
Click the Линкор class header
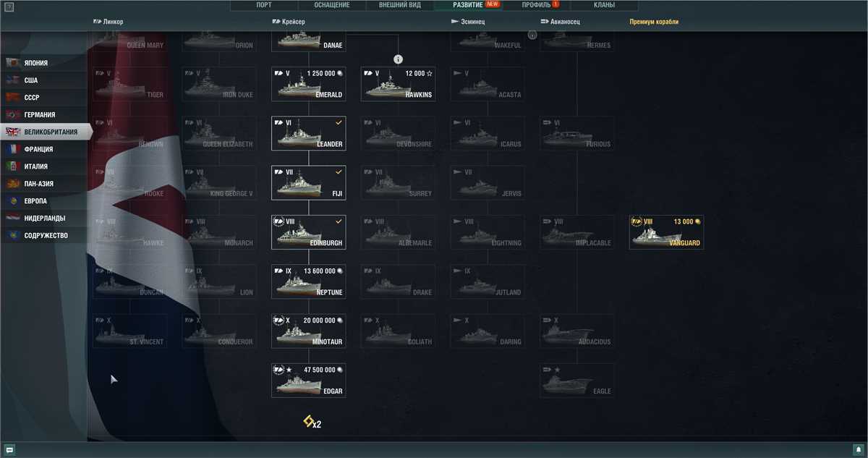click(x=109, y=22)
